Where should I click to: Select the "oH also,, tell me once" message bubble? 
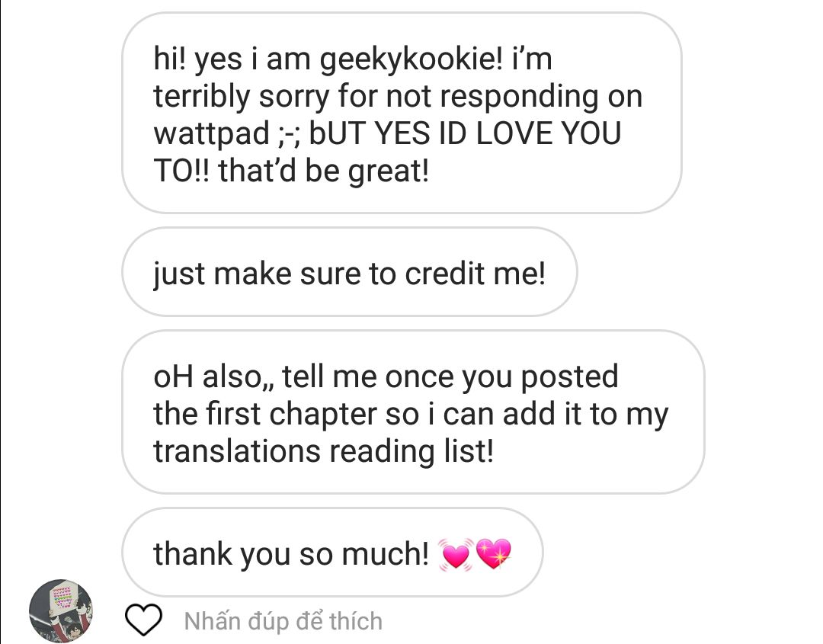click(413, 412)
